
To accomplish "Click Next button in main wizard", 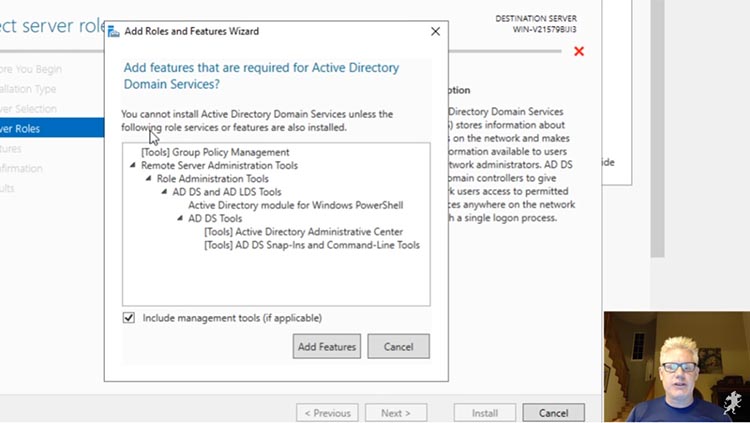I will [x=396, y=413].
